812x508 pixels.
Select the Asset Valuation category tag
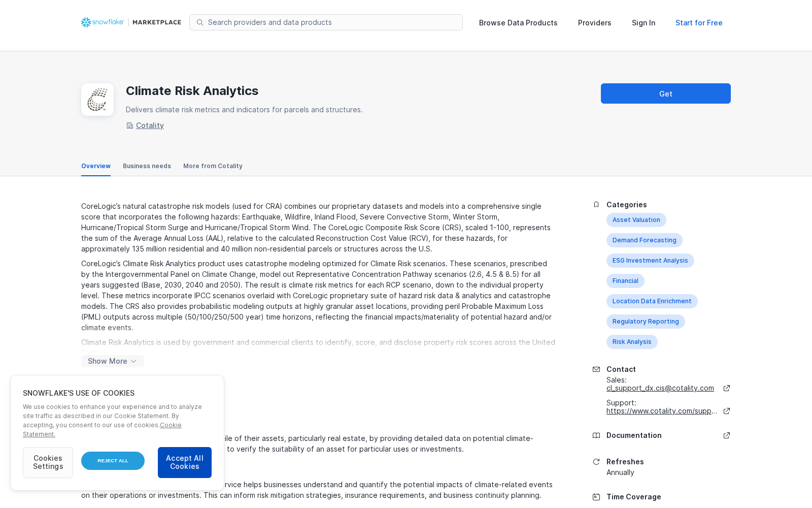636,220
